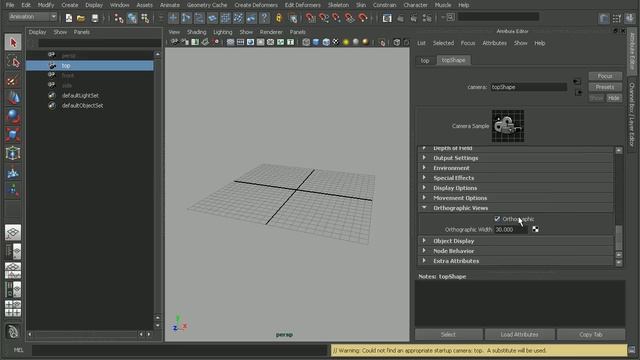Activate the Move tool cone icon
Image resolution: width=640 pixels, height=360 pixels.
click(x=13, y=98)
